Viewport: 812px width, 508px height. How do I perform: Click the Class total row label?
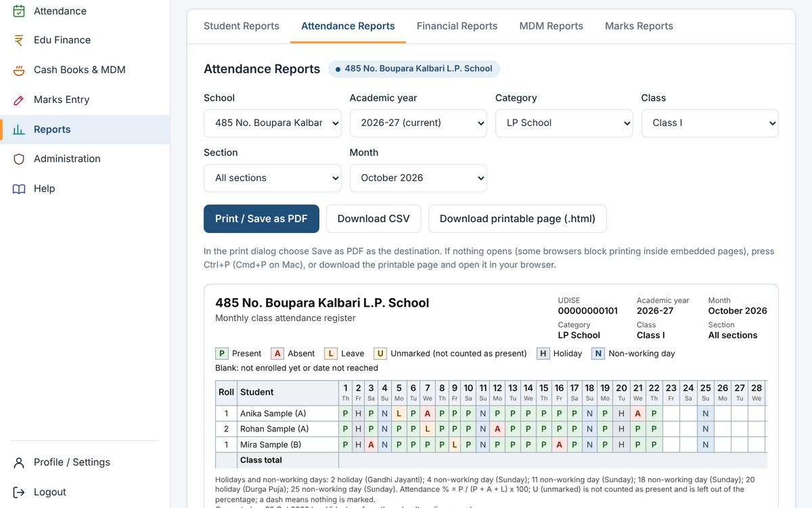261,460
